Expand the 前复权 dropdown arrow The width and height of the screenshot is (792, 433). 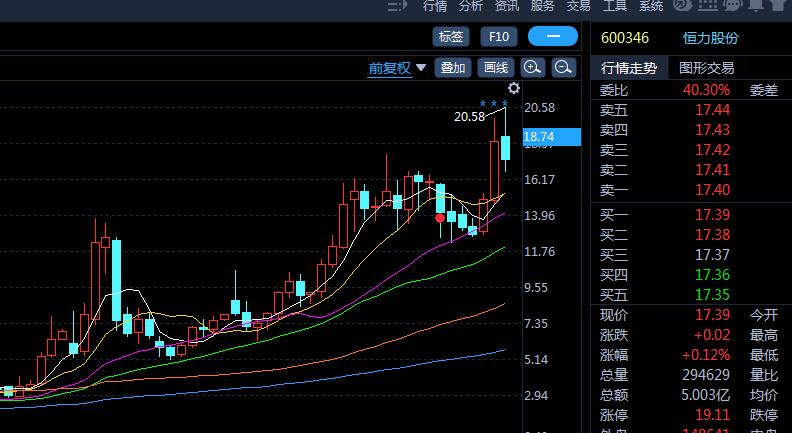point(421,68)
